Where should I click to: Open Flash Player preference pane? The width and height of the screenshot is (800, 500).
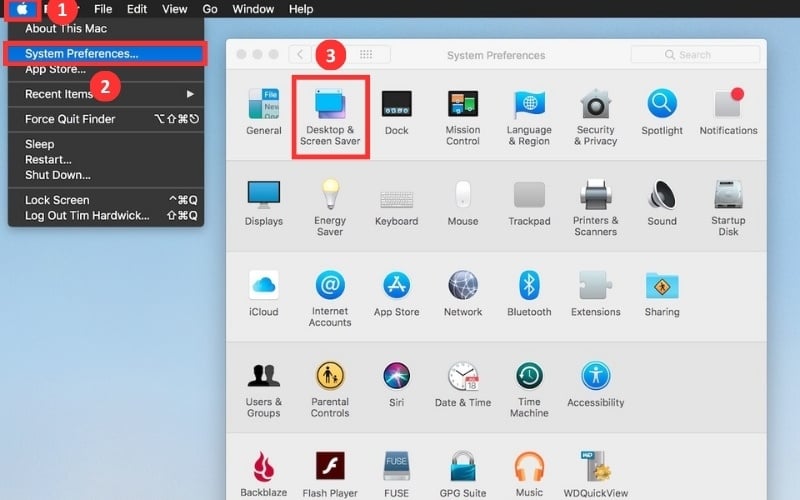(330, 474)
